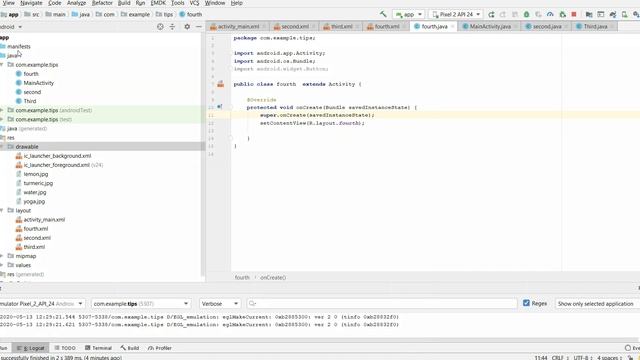Viewport: 640px width, 360px height.
Task: Open the Profiler tool window
Action: (160, 348)
